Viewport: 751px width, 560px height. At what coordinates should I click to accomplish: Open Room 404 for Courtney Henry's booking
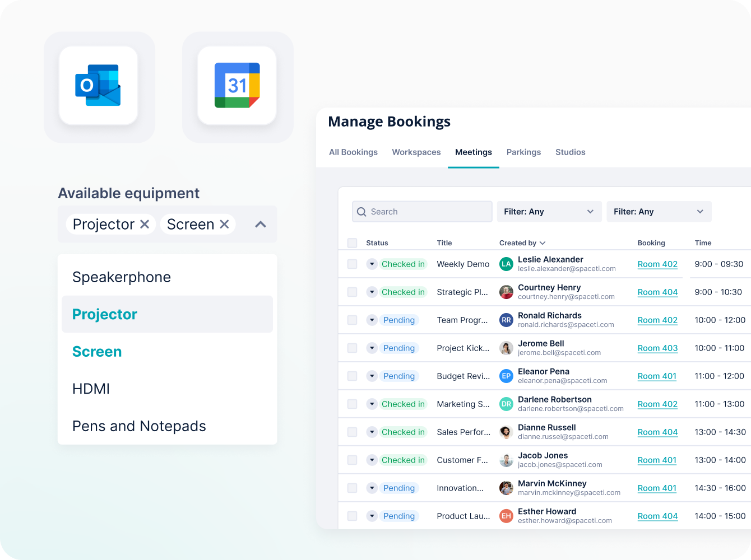[x=657, y=292]
